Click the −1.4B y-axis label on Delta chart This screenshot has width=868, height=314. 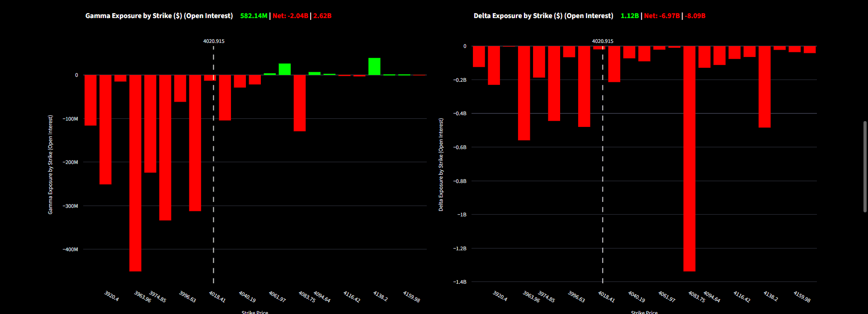460,282
